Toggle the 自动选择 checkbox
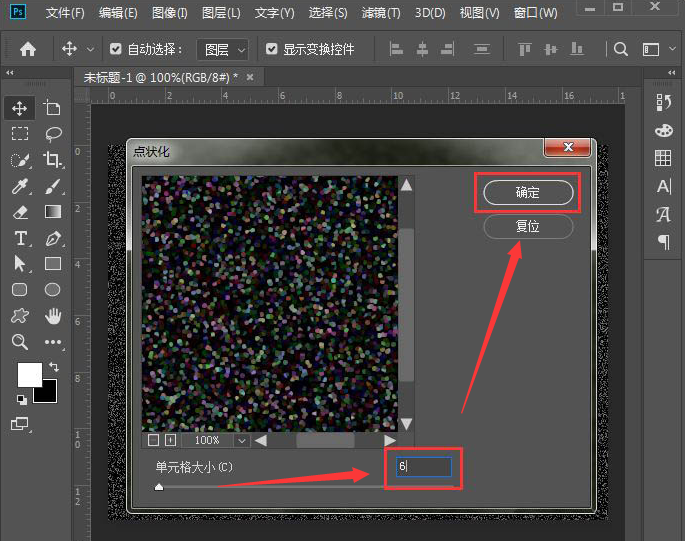 tap(116, 49)
